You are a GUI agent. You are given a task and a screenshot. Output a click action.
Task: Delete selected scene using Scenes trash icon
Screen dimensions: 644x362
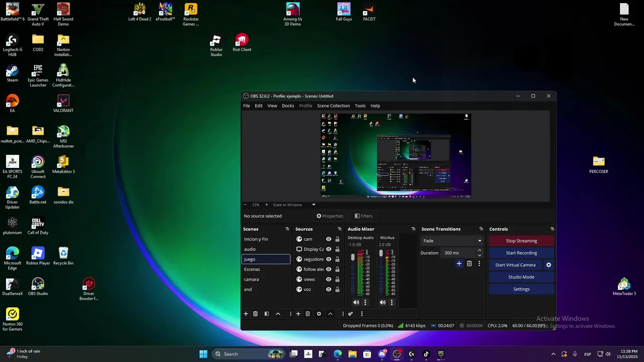pos(255,314)
